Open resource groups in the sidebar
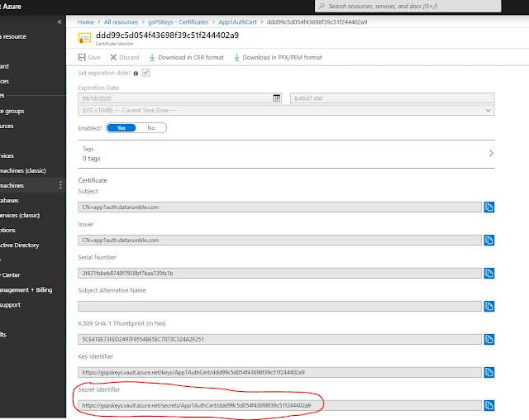This screenshot has width=529, height=420. [12, 111]
